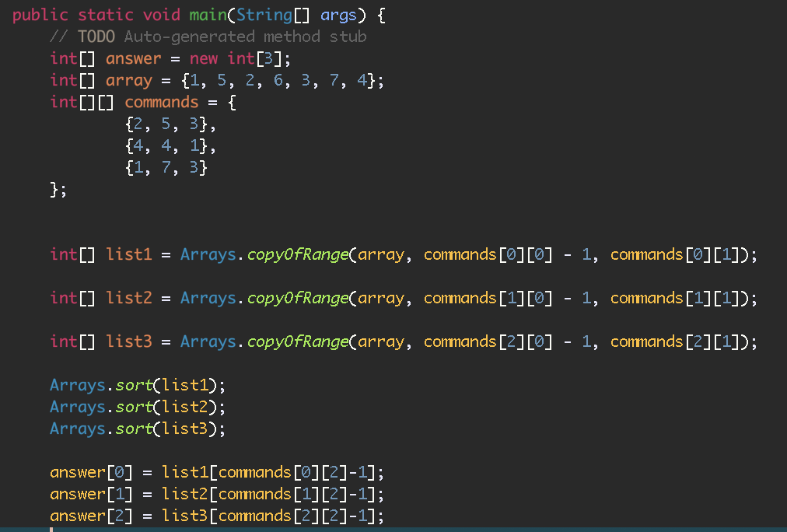Click the 'answer' variable in its declaration
Viewport: 787px width, 532px height.
134,58
